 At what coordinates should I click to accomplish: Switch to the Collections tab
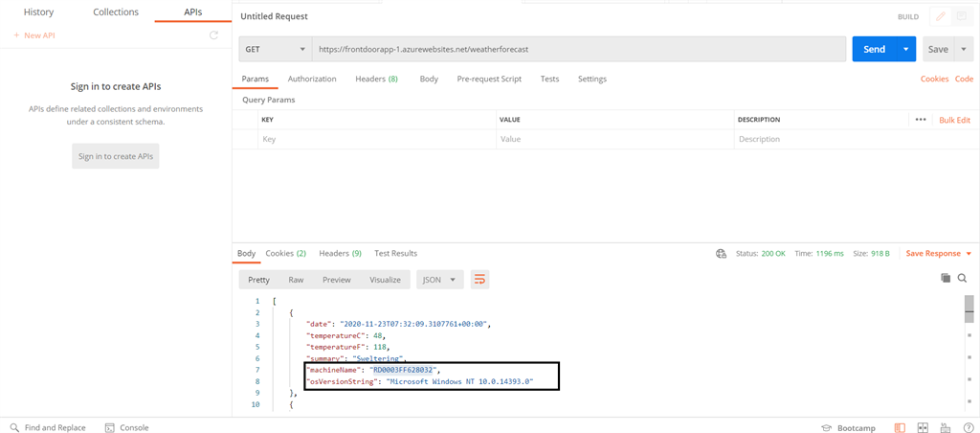(116, 11)
